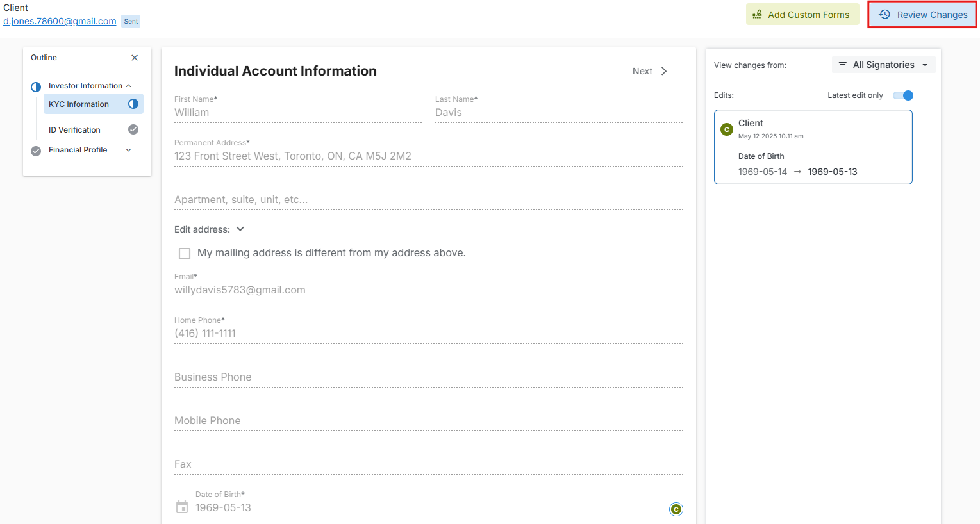Click the May 12 2025 10:11 am timestamp
This screenshot has width=980, height=524.
(770, 136)
